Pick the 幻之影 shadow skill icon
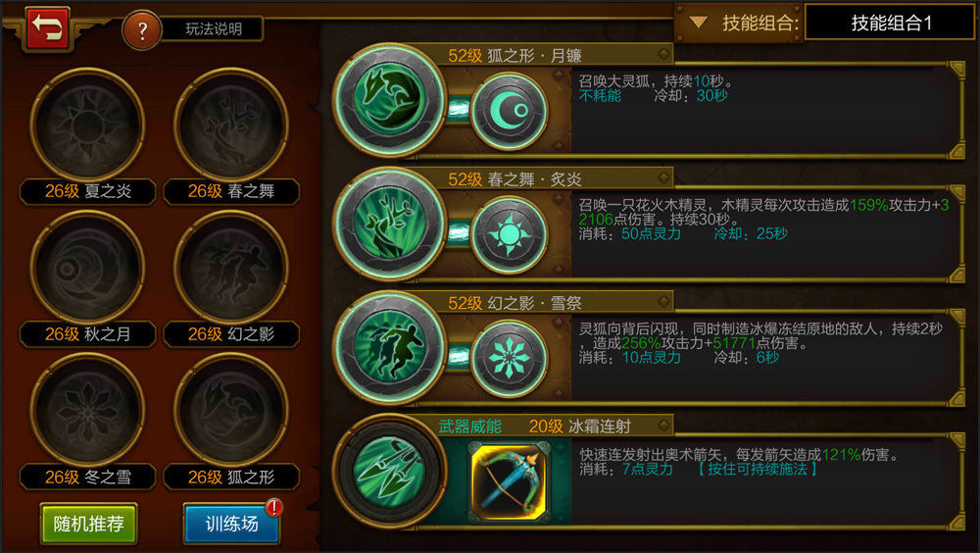 pos(230,268)
